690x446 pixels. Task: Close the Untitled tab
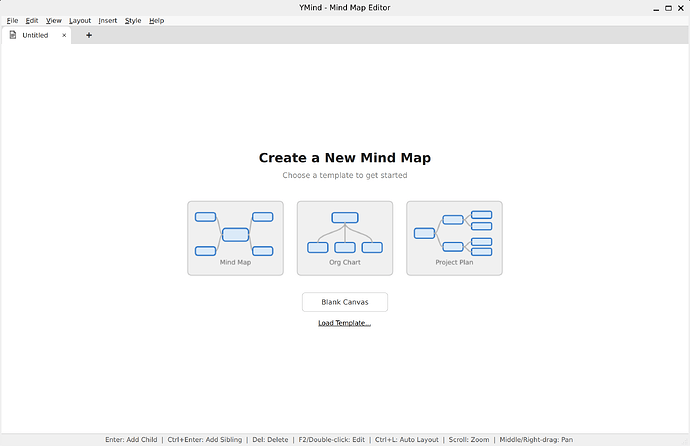pyautogui.click(x=65, y=35)
